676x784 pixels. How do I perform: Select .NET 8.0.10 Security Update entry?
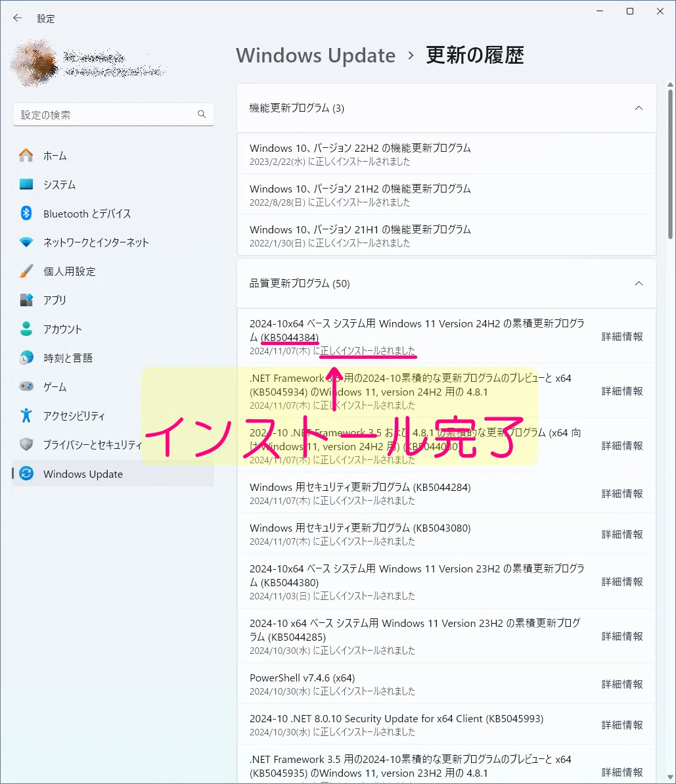tap(447, 724)
